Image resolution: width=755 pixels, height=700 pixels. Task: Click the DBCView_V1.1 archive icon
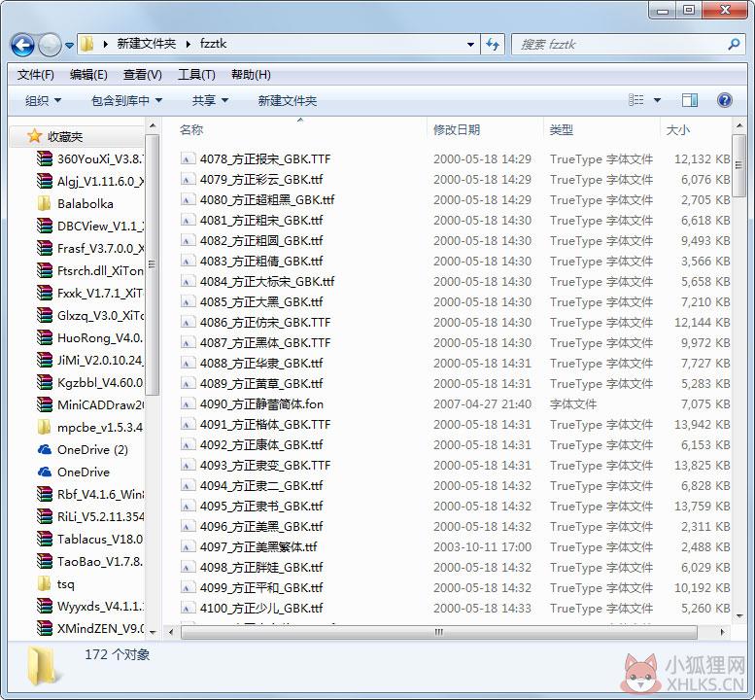(x=45, y=226)
